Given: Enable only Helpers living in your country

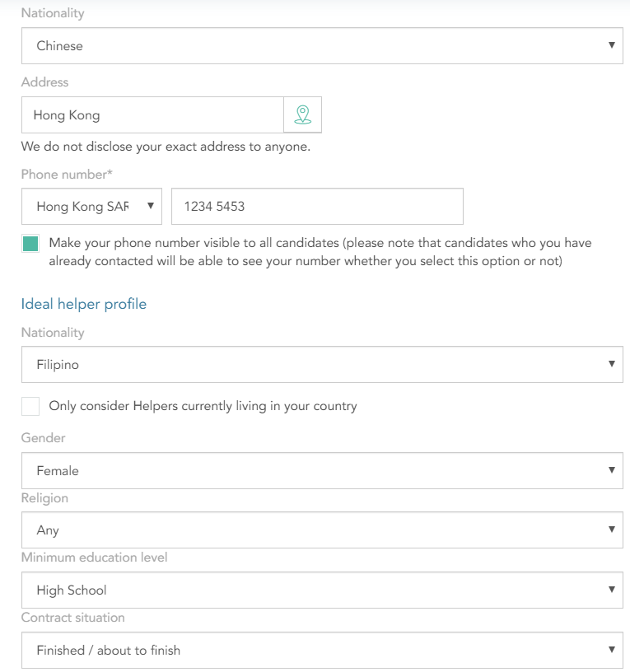Looking at the screenshot, I should (30, 406).
